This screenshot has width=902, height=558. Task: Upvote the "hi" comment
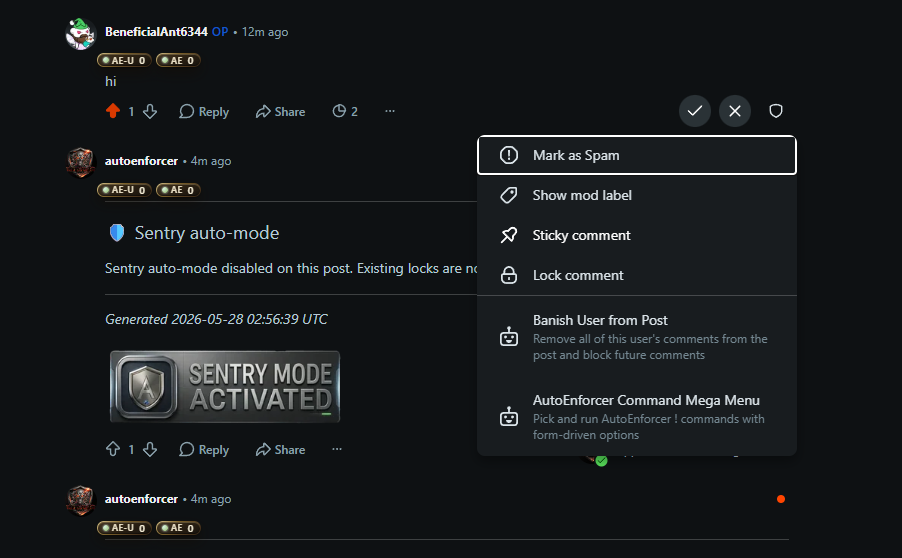[x=113, y=111]
